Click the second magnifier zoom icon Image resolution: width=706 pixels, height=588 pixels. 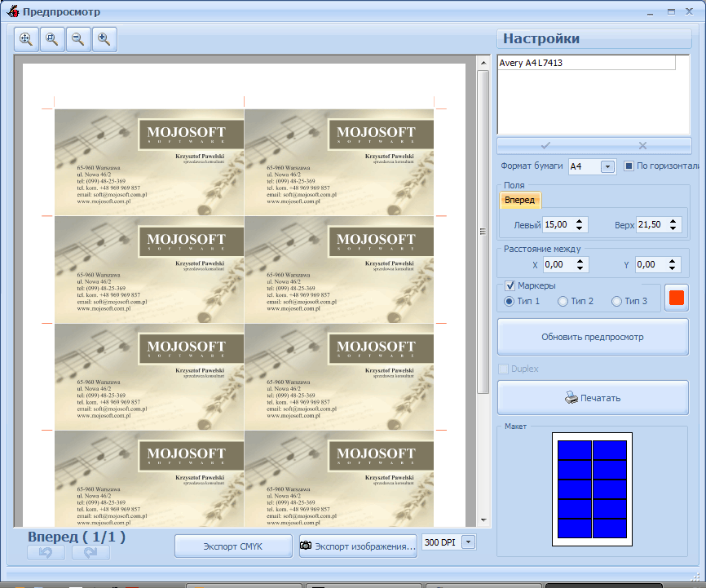tap(52, 40)
